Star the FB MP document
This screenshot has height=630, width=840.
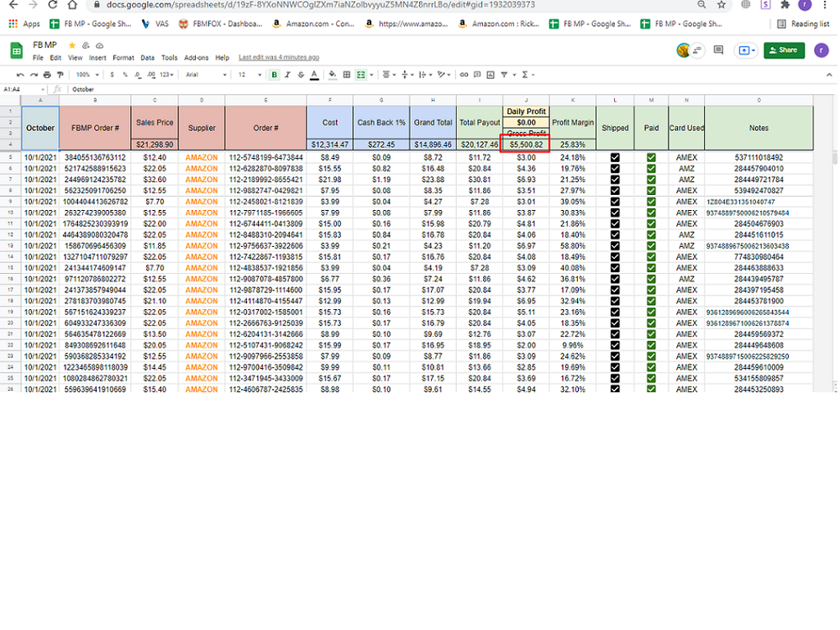(72, 45)
